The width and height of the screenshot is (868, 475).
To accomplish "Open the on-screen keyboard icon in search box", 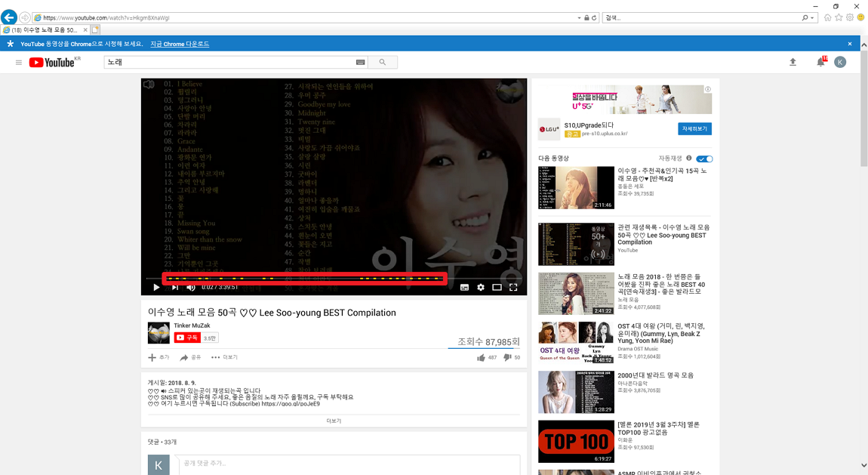I will click(x=360, y=63).
